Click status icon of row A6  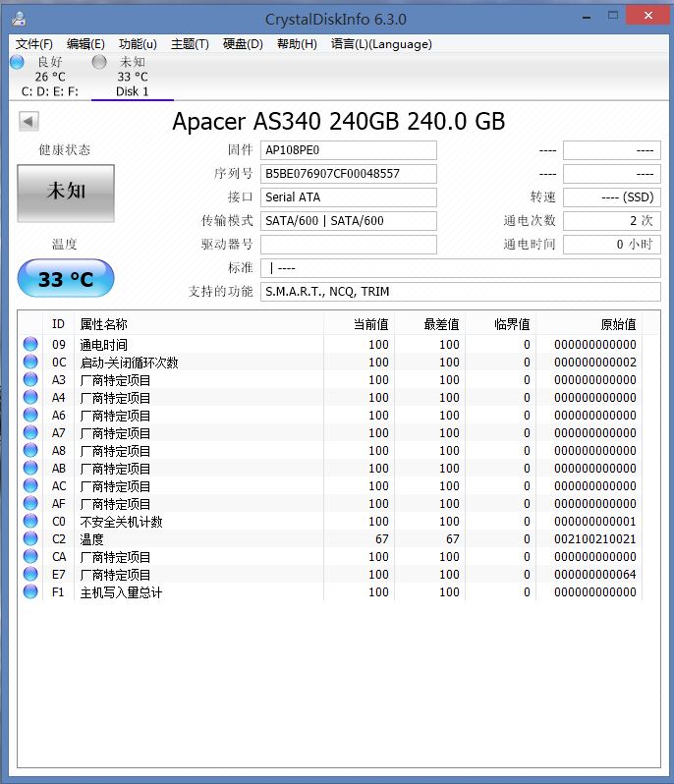click(30, 415)
